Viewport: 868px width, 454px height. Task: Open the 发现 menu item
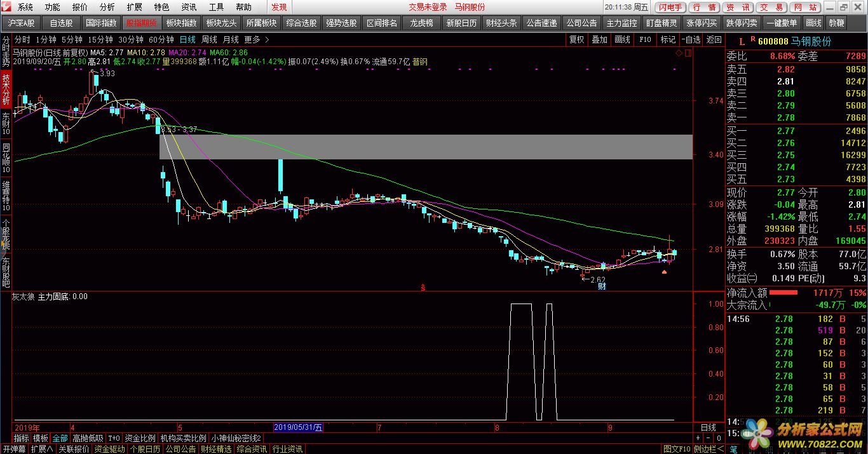point(279,8)
